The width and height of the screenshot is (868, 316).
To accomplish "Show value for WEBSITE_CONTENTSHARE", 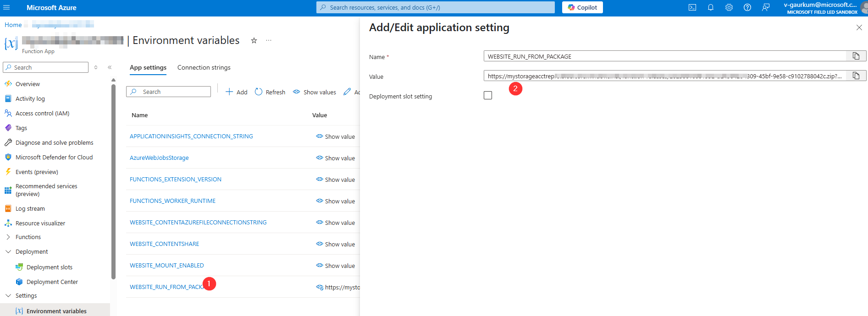I will pyautogui.click(x=336, y=244).
